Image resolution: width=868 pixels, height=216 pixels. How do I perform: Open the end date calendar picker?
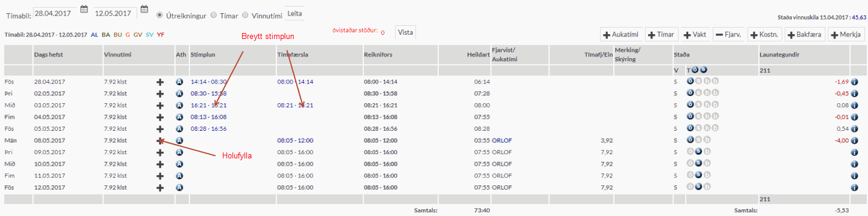(144, 10)
